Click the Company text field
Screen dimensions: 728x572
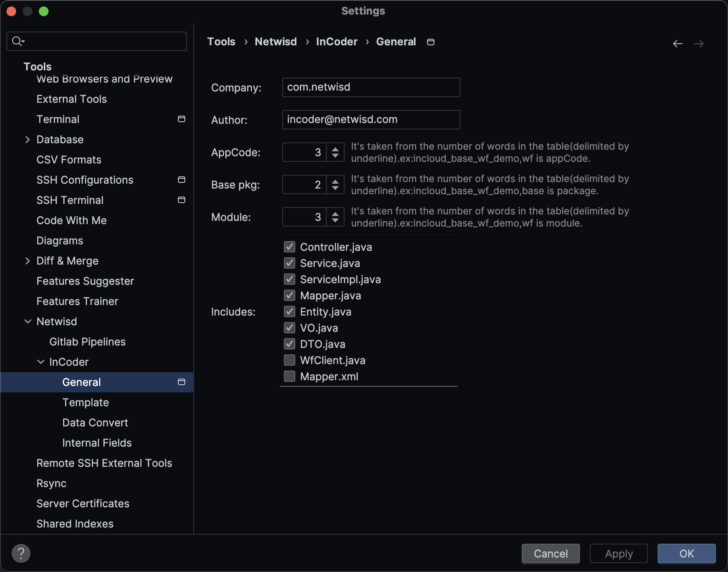click(370, 87)
